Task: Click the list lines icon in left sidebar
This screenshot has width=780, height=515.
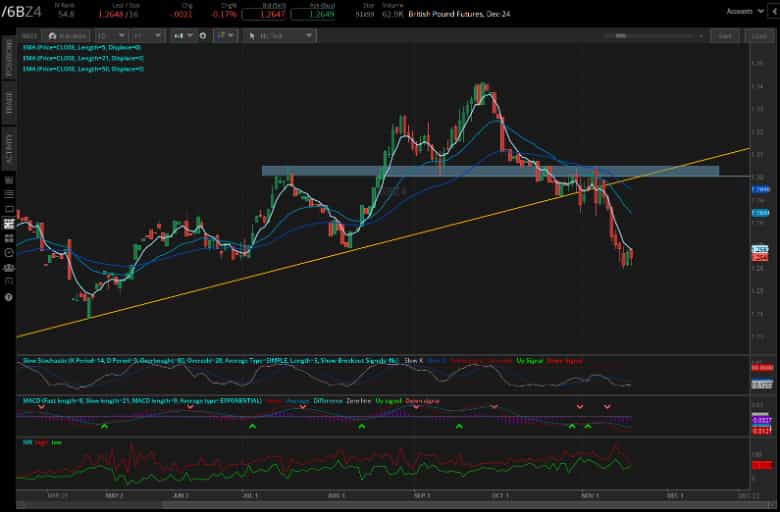Action: pyautogui.click(x=8, y=194)
